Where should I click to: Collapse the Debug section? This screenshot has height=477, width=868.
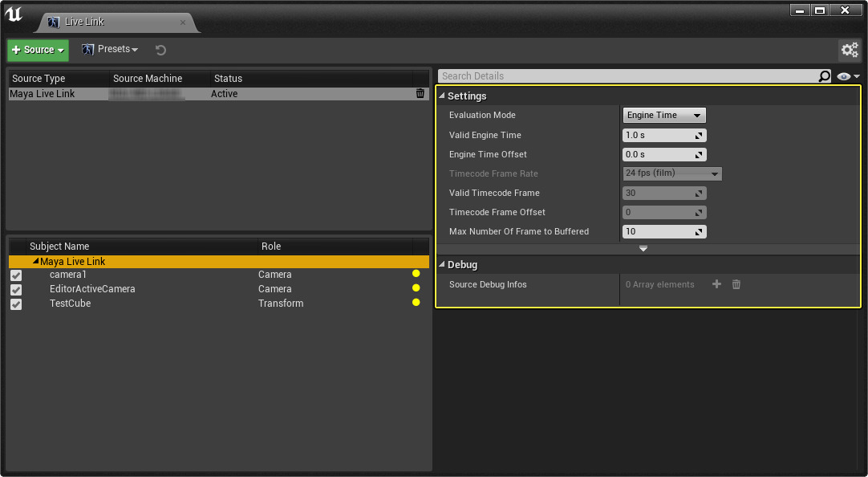coord(442,265)
